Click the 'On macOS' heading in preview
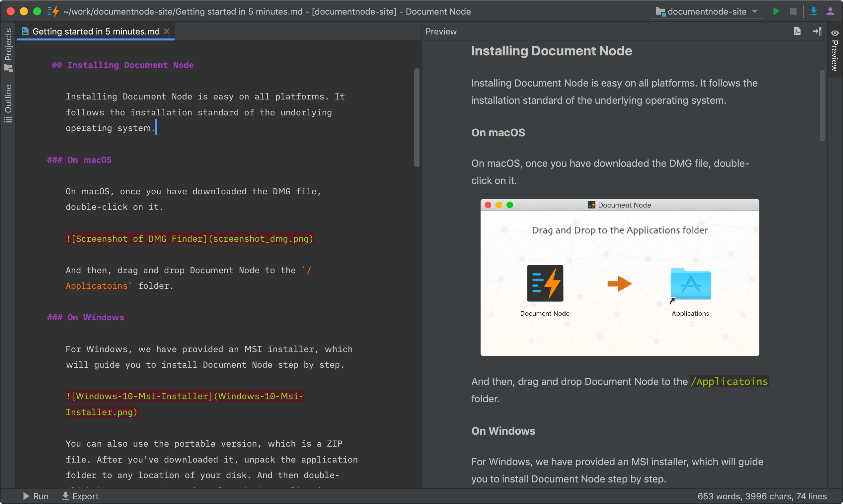 coord(498,132)
